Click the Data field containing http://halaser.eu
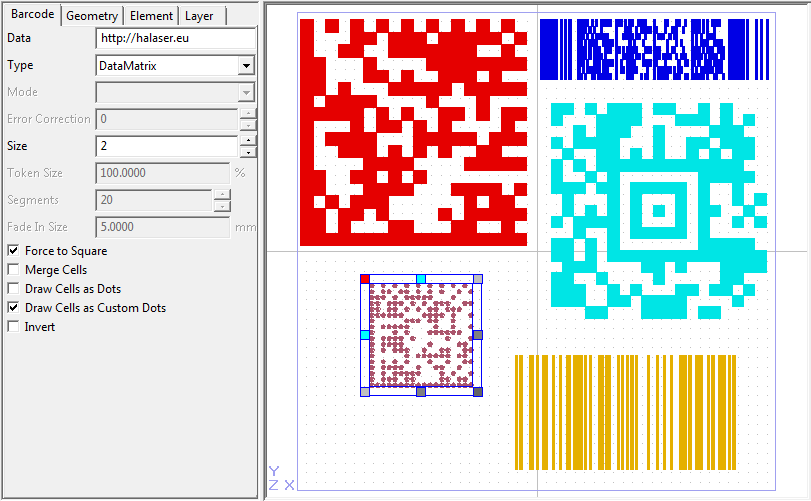 tap(176, 38)
